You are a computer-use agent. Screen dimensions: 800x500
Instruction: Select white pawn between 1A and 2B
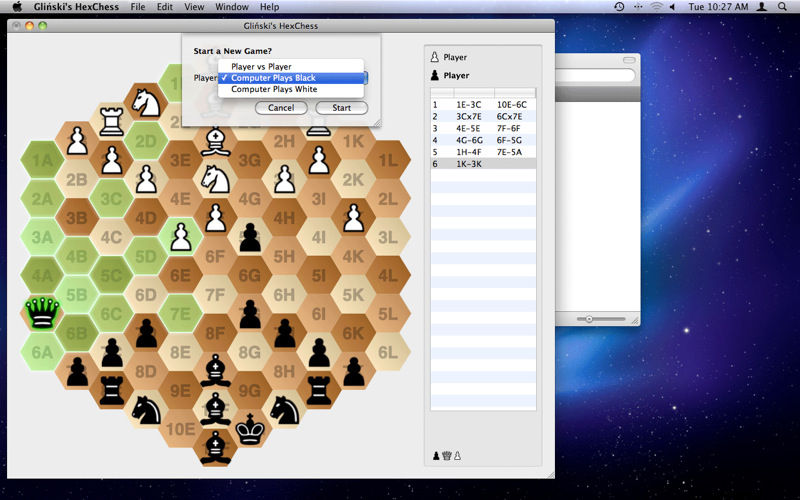[77, 141]
